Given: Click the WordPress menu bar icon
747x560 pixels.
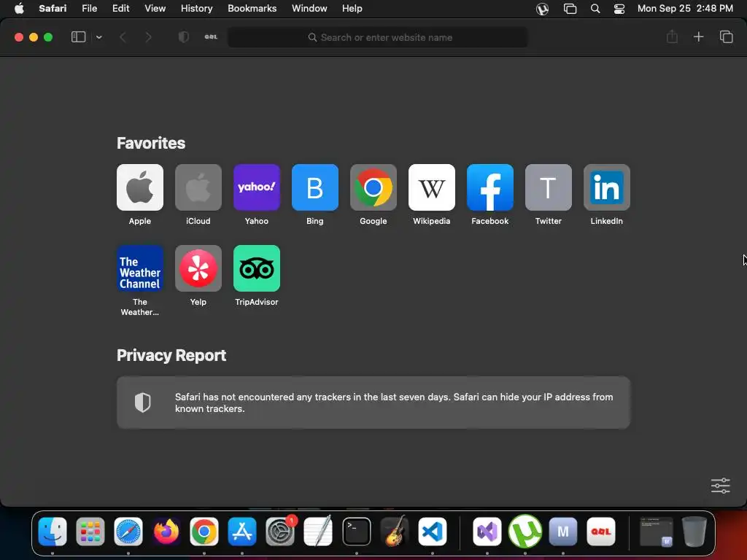Looking at the screenshot, I should tap(542, 9).
